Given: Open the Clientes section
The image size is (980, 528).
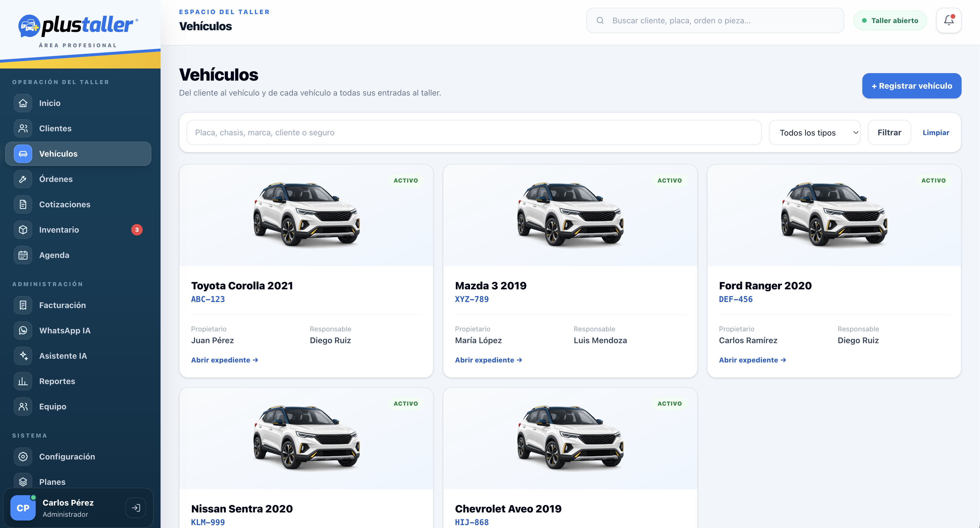Looking at the screenshot, I should (x=78, y=128).
